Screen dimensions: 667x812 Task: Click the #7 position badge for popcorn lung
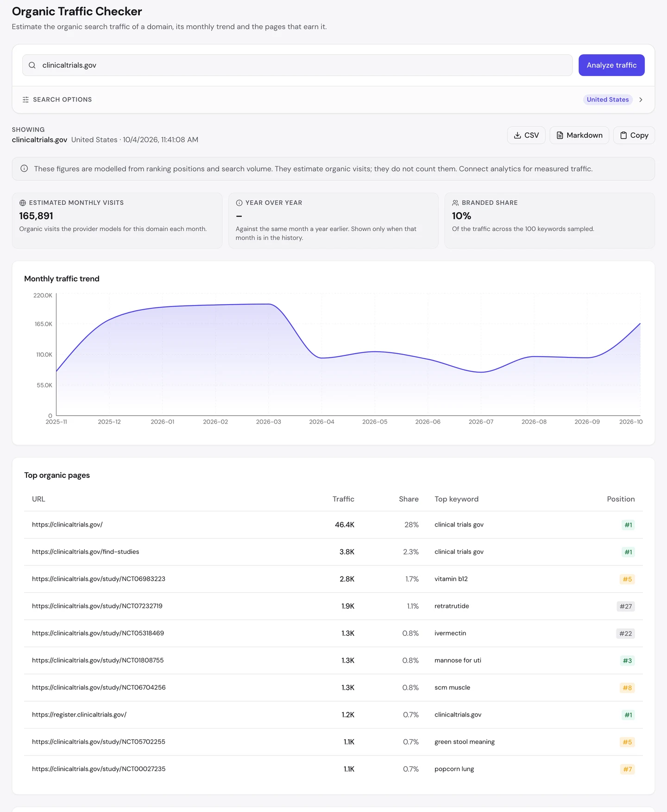click(x=628, y=769)
